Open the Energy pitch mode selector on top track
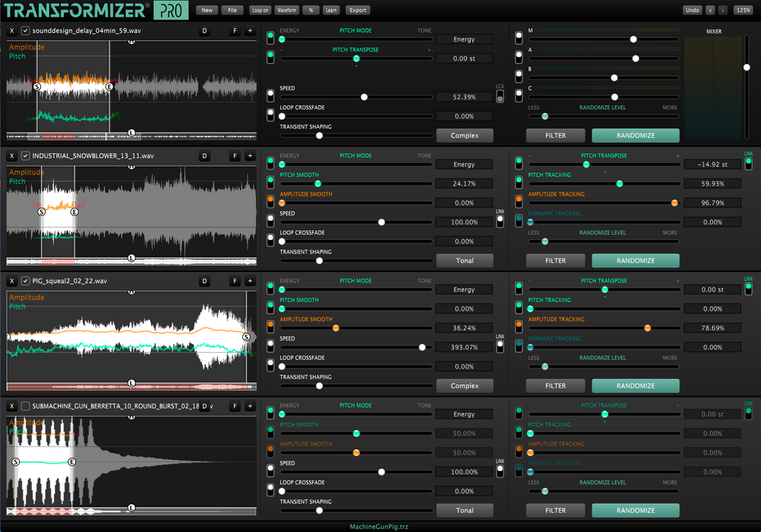Image resolution: width=761 pixels, height=532 pixels. coord(464,39)
